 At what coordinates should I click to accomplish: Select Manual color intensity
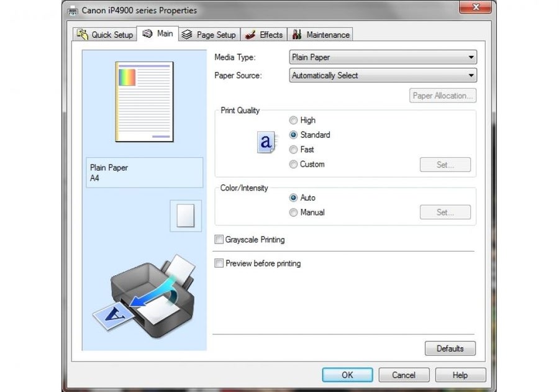click(293, 212)
